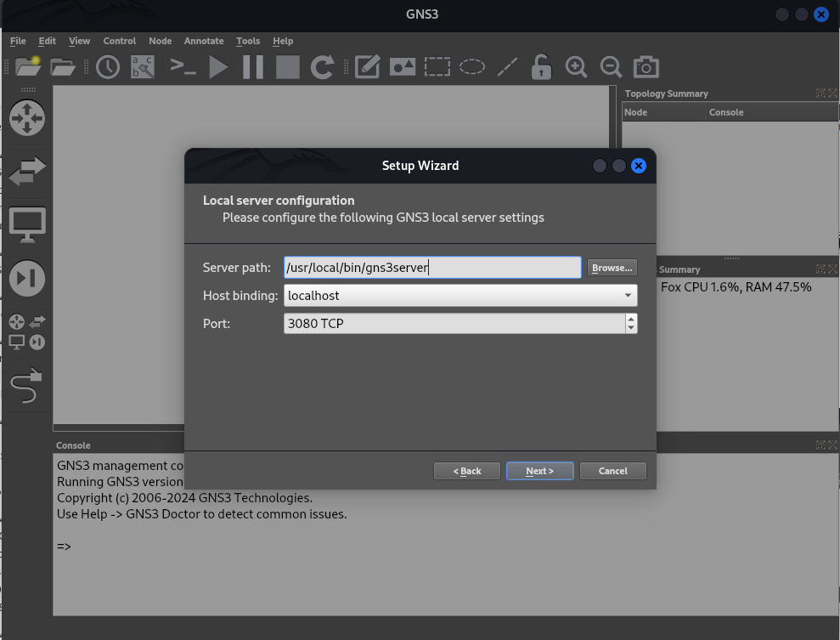Click the workspace vertical scrollbar
The height and width of the screenshot is (640, 840).
612,116
